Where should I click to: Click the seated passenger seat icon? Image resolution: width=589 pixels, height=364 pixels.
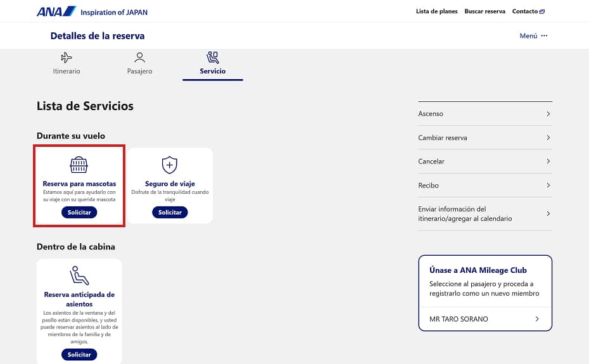pos(79,275)
